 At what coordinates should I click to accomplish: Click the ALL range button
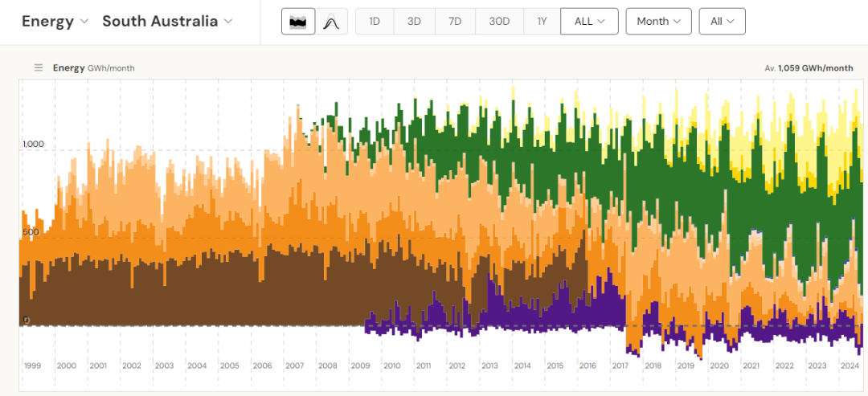(x=589, y=22)
